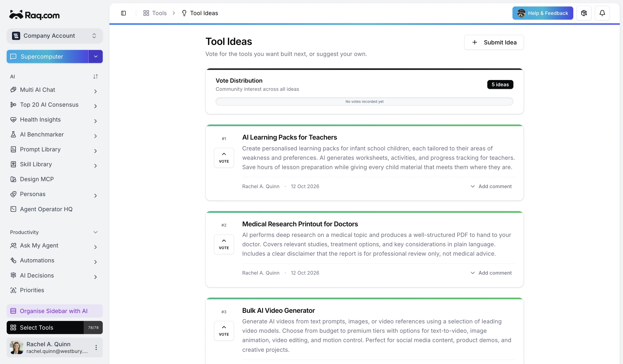Upvote Medical Research Printout for Doctors
This screenshot has width=623, height=364.
click(224, 244)
